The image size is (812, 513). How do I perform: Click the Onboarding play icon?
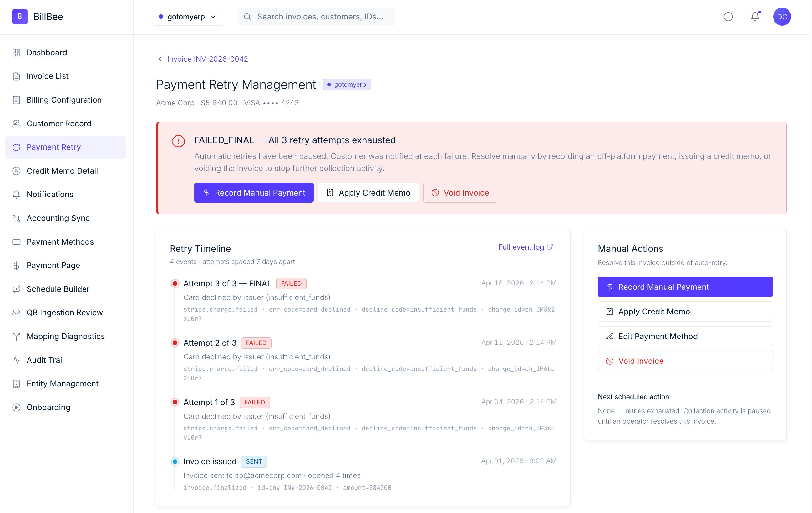[16, 407]
